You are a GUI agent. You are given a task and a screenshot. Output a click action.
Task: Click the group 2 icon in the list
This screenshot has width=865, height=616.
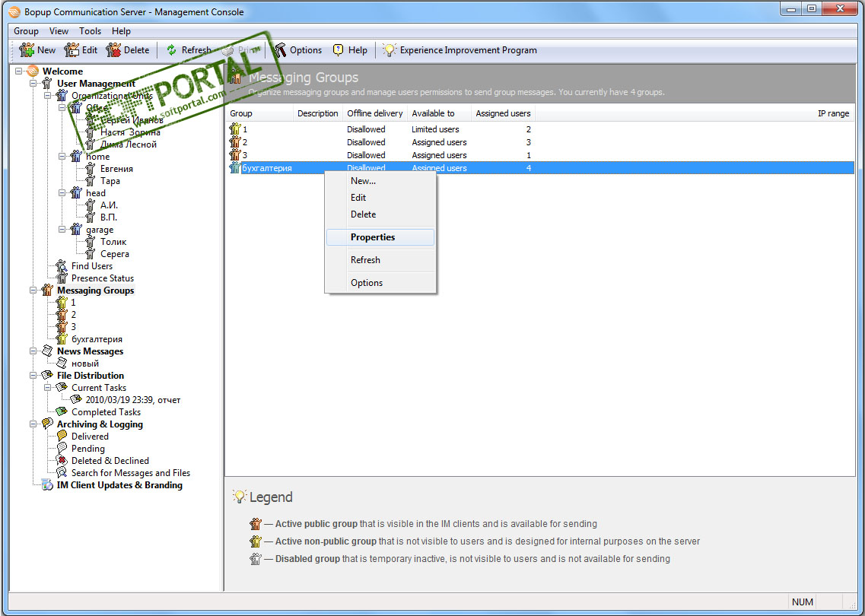click(x=236, y=141)
